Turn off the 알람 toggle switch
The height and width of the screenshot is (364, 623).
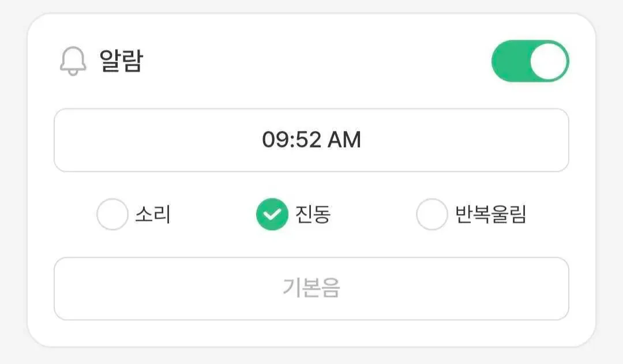(x=530, y=61)
